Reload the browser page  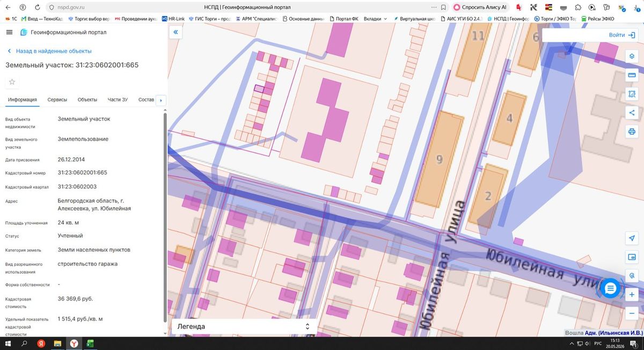tap(37, 8)
